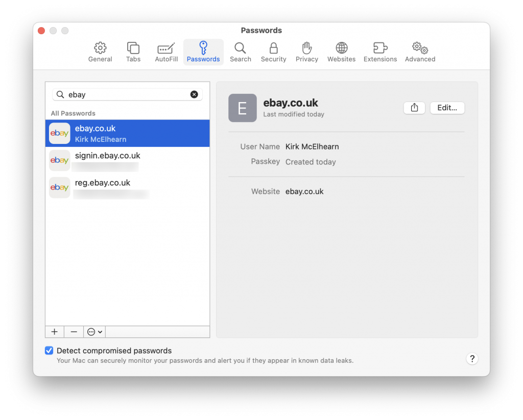
Task: Select the signin.ebay.co.uk entry
Action: coord(127,160)
